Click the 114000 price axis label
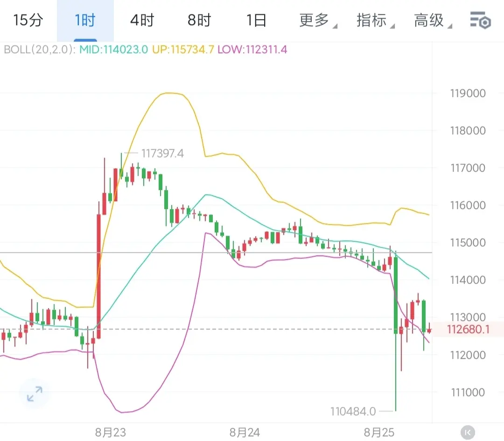 click(468, 280)
